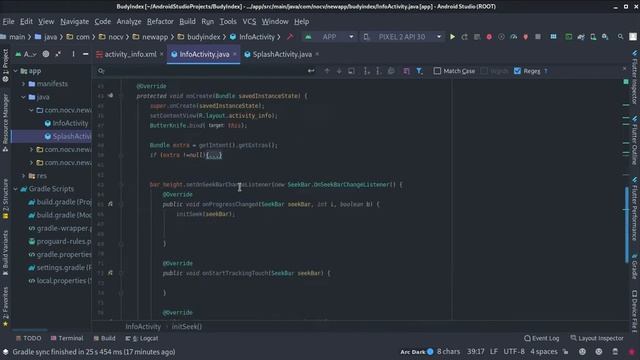
Task: Open the Logcat tool window
Action: (x=142, y=338)
